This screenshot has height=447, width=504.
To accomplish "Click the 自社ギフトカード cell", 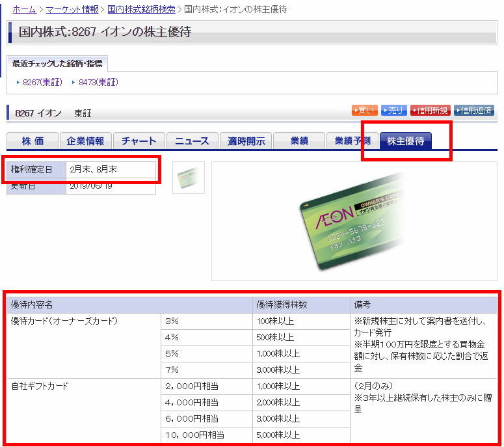I will (84, 411).
